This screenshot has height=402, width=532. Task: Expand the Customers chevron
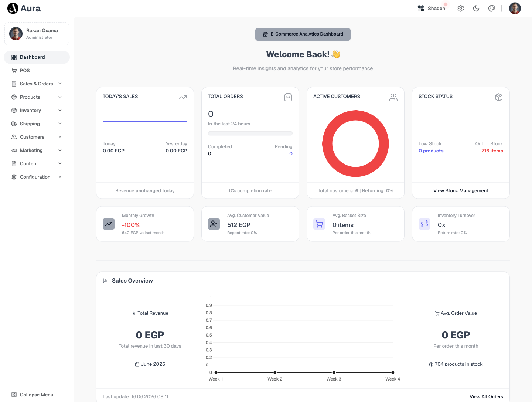[x=60, y=137]
